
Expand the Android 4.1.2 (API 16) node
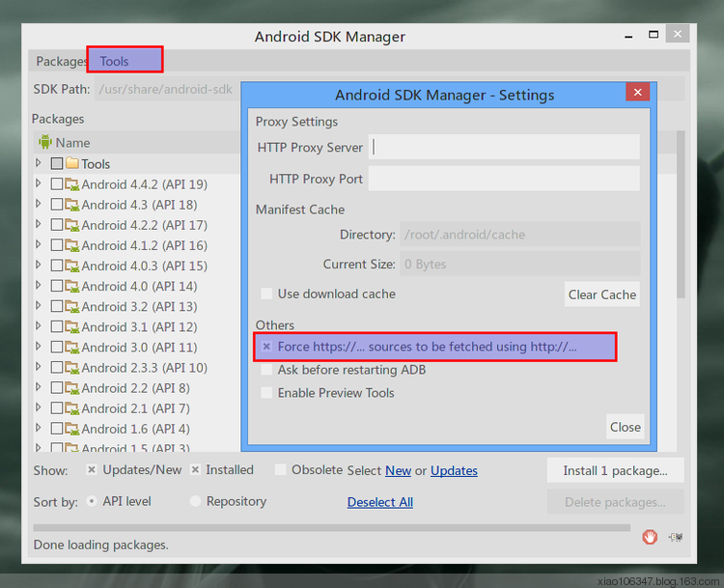[x=39, y=244]
